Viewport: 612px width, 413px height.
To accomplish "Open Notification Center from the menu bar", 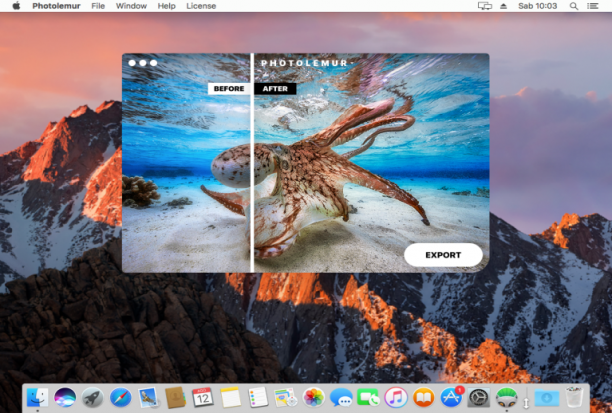I will click(x=593, y=6).
